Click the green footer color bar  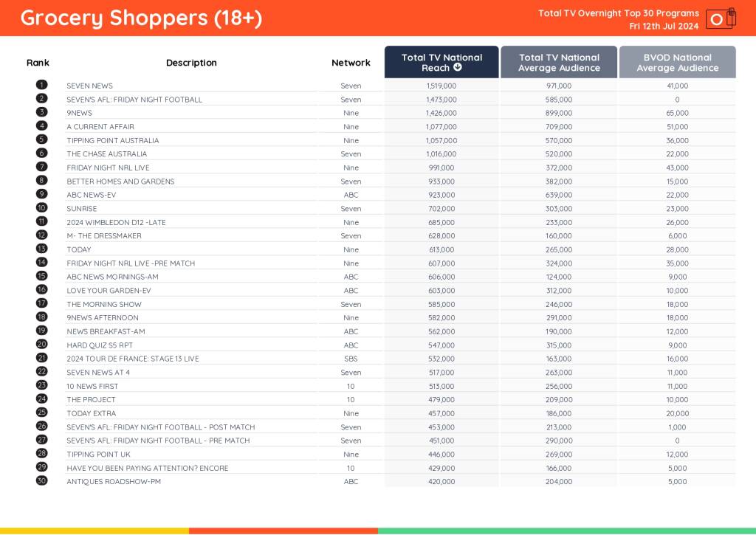pos(566,531)
